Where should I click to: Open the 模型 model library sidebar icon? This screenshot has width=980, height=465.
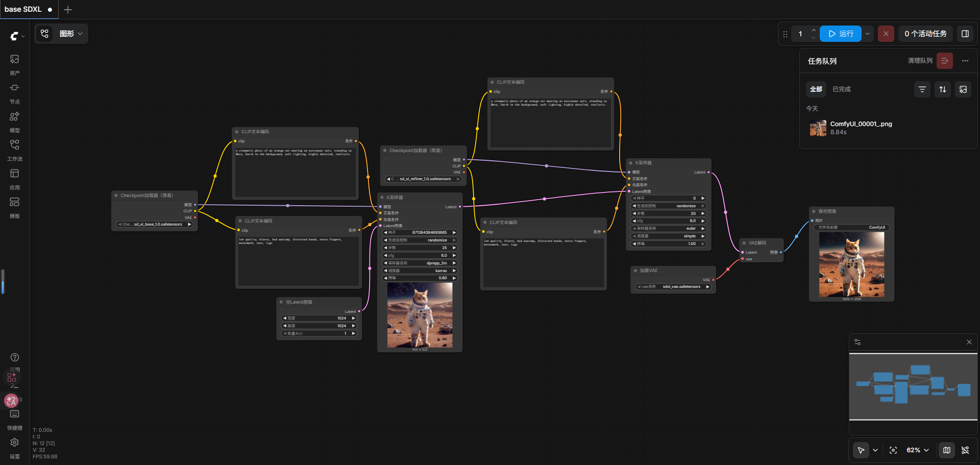[x=15, y=121]
